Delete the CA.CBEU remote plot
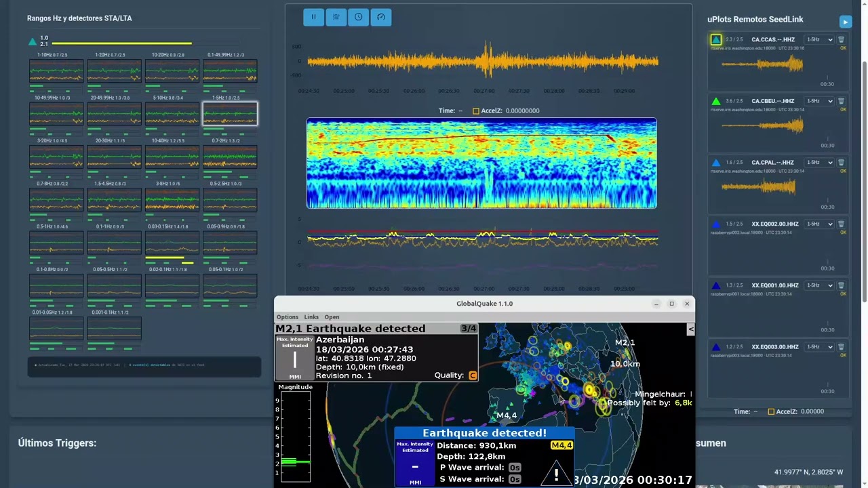Image resolution: width=868 pixels, height=488 pixels. click(x=842, y=102)
